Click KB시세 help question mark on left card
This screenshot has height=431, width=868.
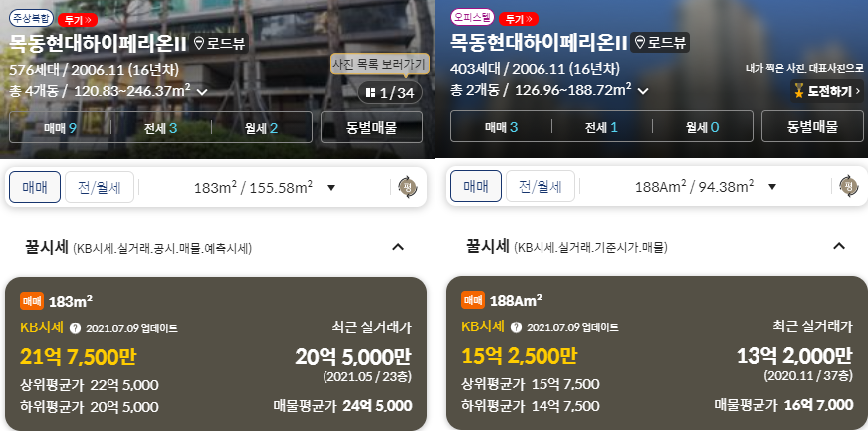tap(76, 328)
